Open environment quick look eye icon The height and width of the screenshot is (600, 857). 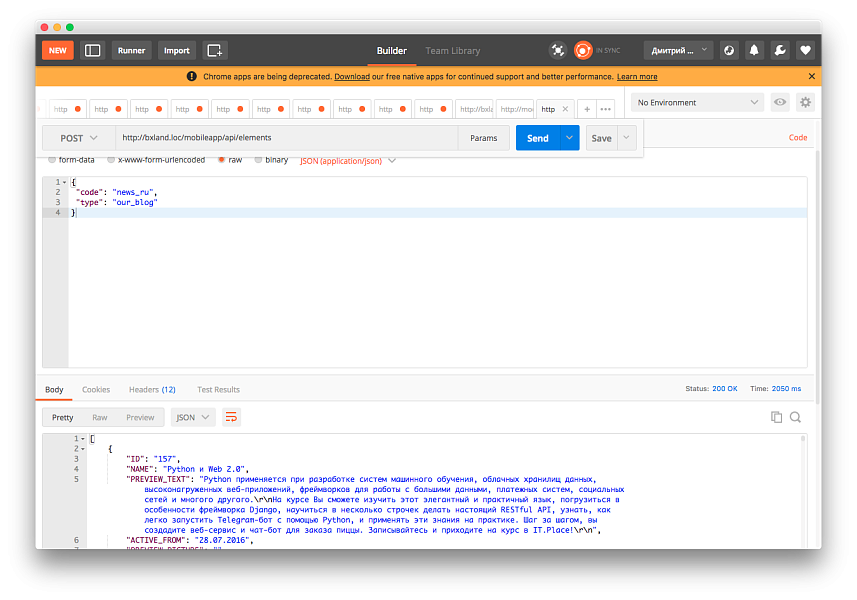[x=779, y=102]
